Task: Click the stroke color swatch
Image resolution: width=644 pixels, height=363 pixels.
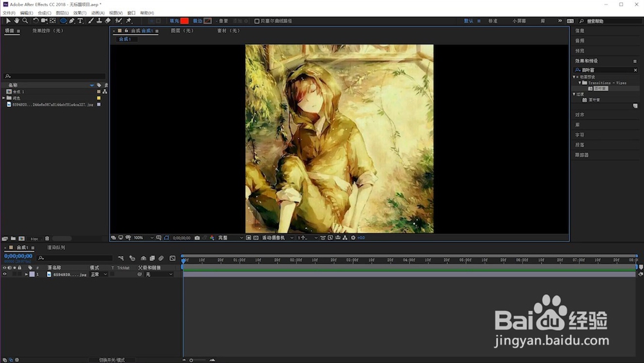Action: click(x=208, y=21)
